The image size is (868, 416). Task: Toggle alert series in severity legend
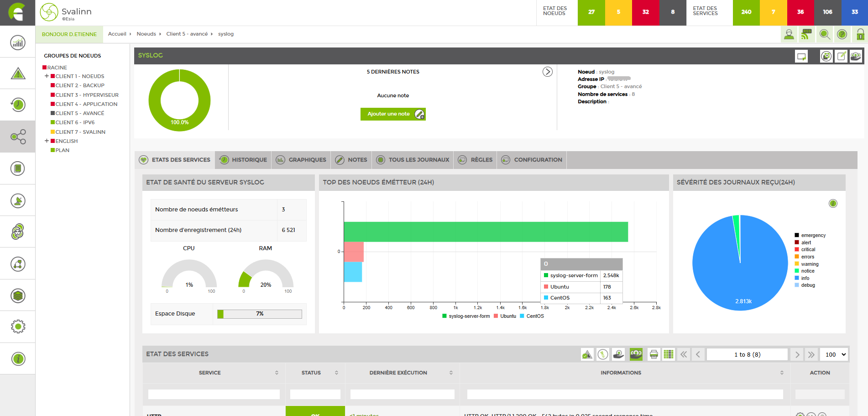(x=803, y=243)
